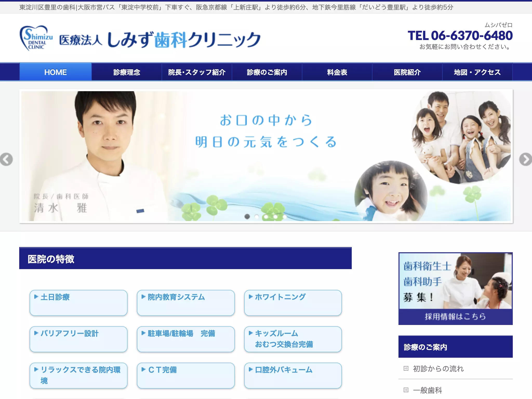Click the ムシバゼロ text above phone

498,25
